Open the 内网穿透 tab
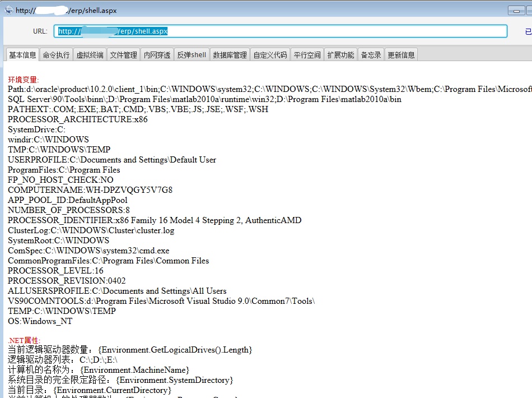Screen dimensions: 532x398 tap(157, 55)
